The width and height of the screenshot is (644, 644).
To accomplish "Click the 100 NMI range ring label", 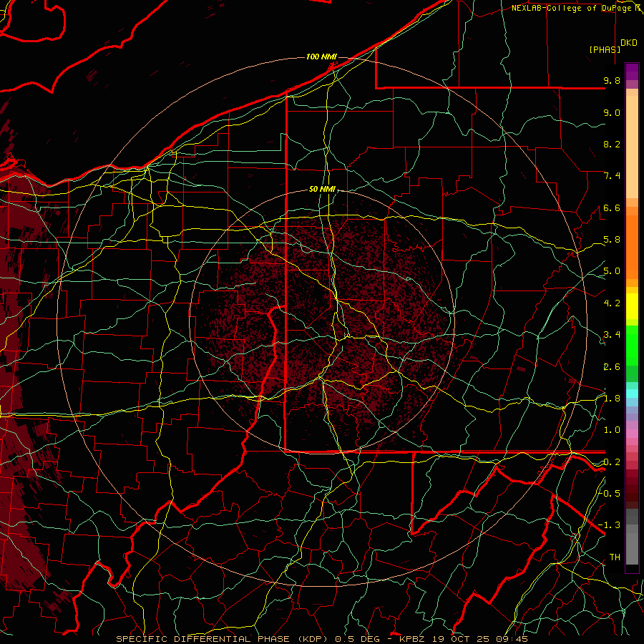I will [321, 57].
